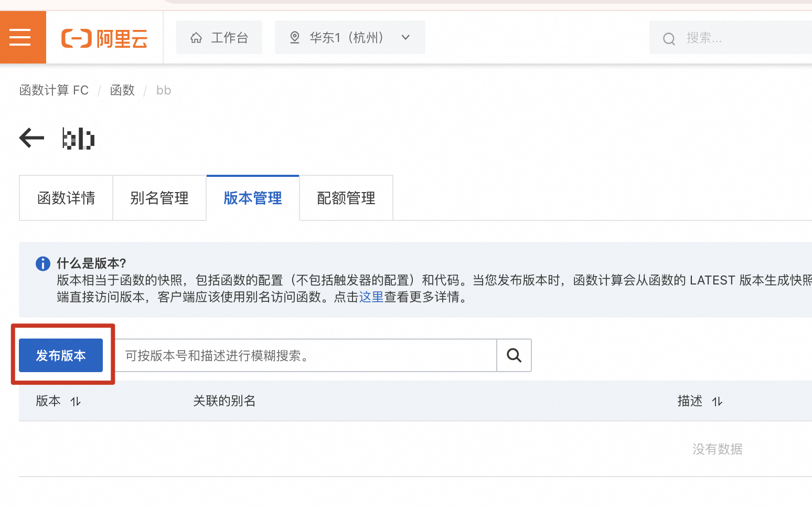The image size is (812, 507).
Task: Focus the version fuzzy search input
Action: point(305,355)
